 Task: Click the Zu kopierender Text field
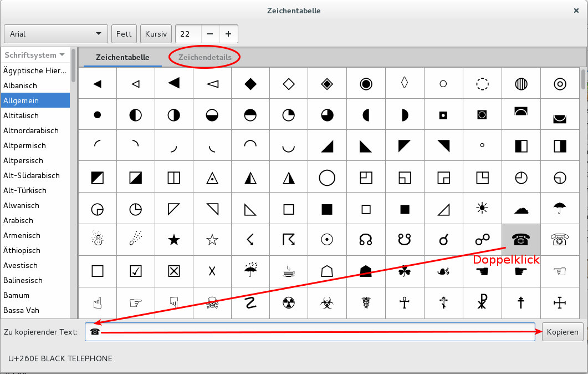tap(310, 332)
